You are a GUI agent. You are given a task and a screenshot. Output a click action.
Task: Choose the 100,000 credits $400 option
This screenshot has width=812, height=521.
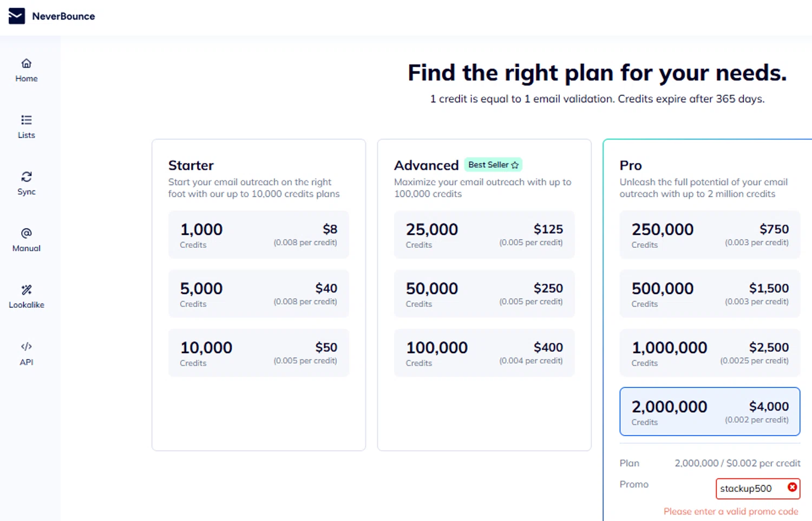coord(484,353)
